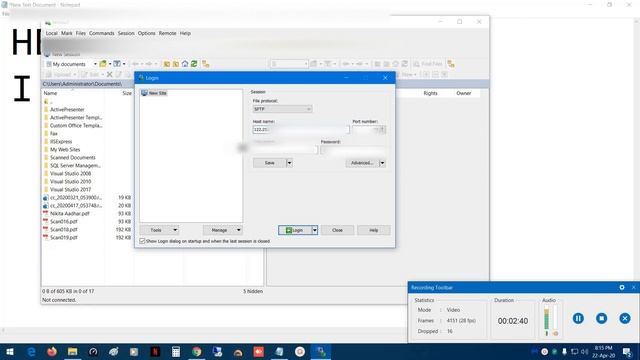
Task: Expand the Login button dropdown arrow
Action: tap(315, 230)
